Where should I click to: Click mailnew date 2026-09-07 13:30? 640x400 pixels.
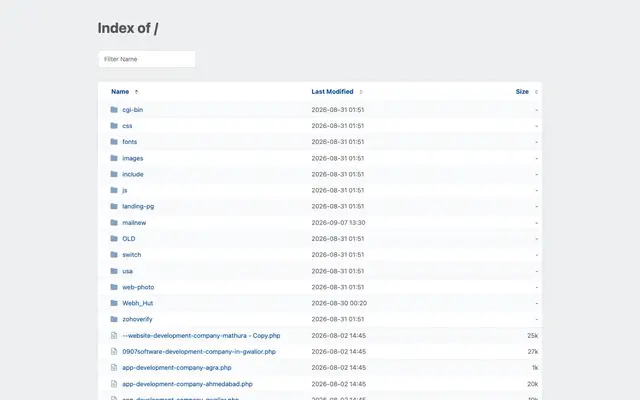click(x=338, y=222)
